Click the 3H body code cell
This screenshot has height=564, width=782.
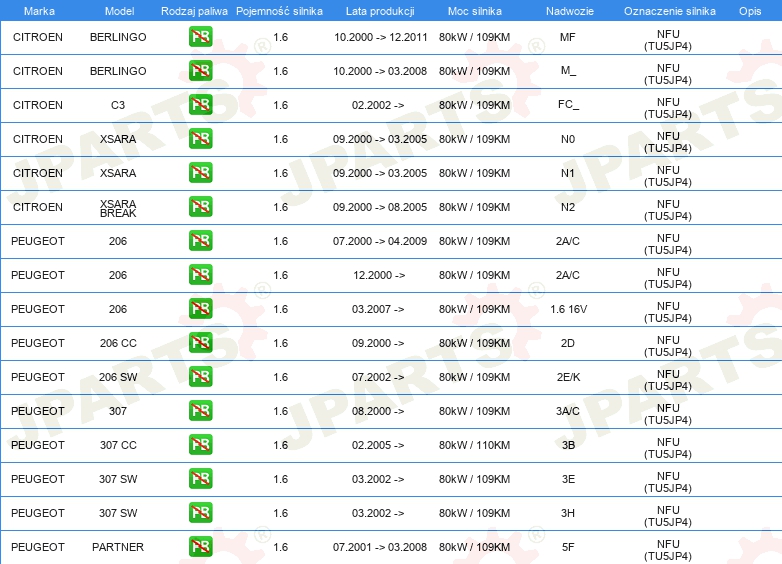(x=568, y=513)
